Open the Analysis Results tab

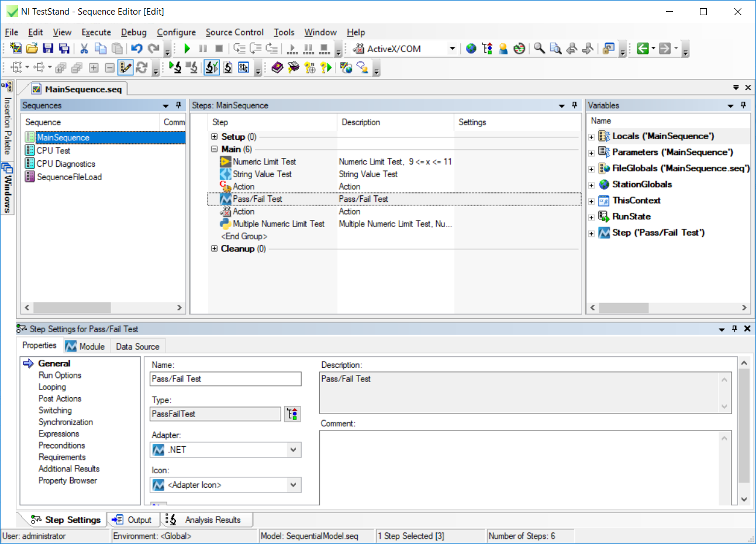tap(206, 519)
